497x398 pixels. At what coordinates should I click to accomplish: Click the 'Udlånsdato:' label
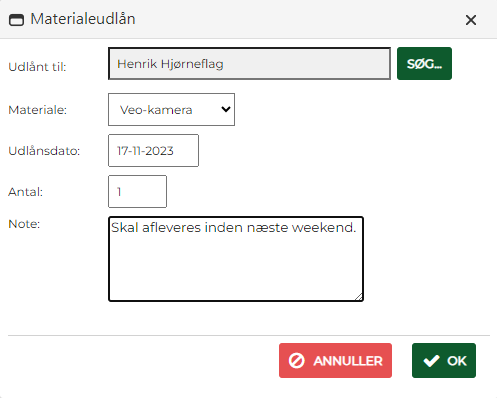(44, 151)
